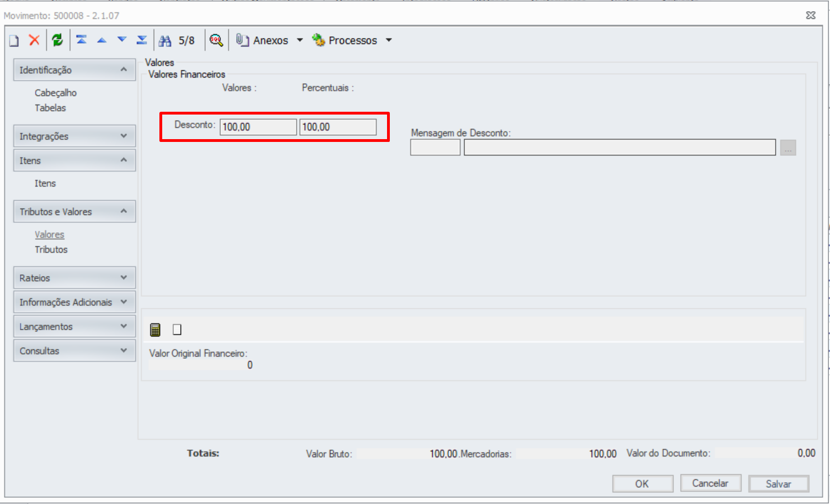Open the Itens sub-entry
The image size is (830, 504).
pos(45,183)
